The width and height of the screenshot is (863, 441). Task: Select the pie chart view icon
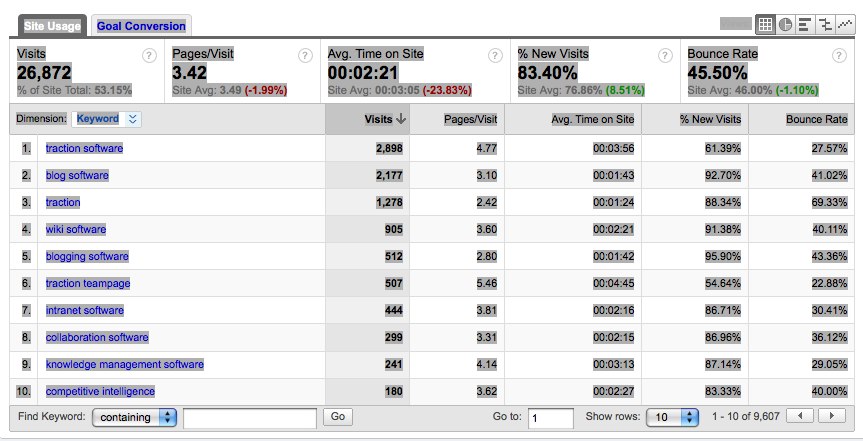(785, 25)
